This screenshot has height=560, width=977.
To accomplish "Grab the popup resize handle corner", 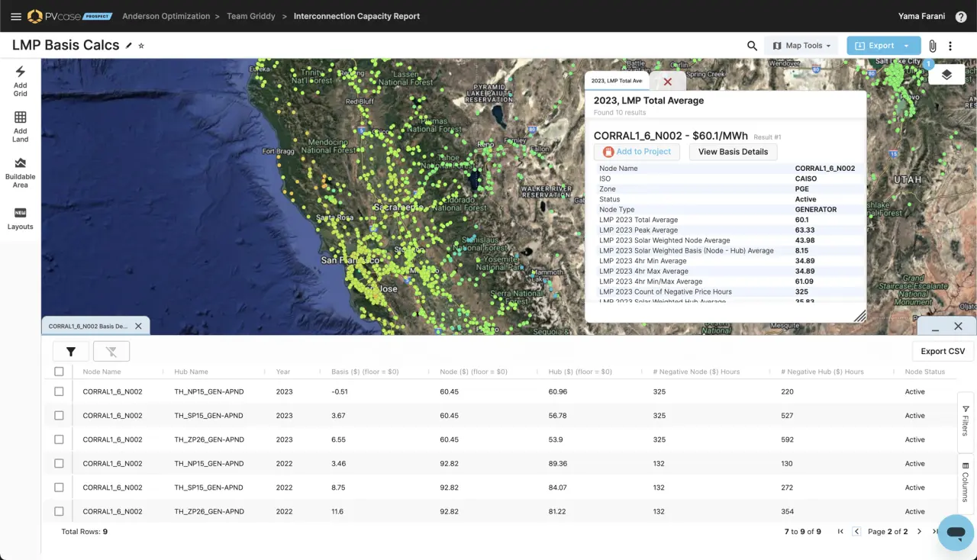I will (x=859, y=315).
